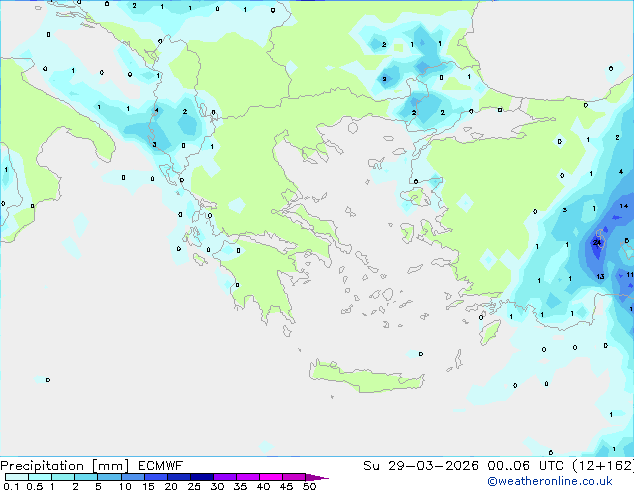Pick the 10–15 mm legend color swatch
Viewport: 634px width, 490px height.
pos(132,477)
